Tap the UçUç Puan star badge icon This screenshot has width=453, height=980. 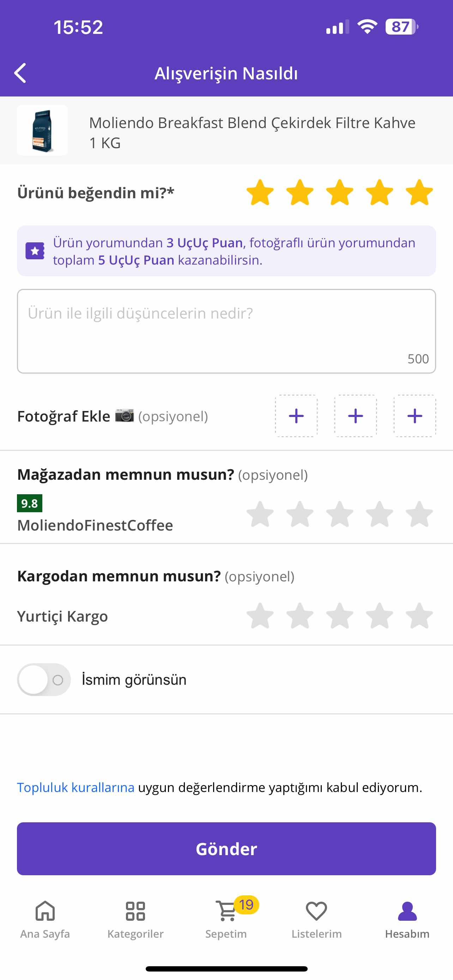click(x=35, y=251)
